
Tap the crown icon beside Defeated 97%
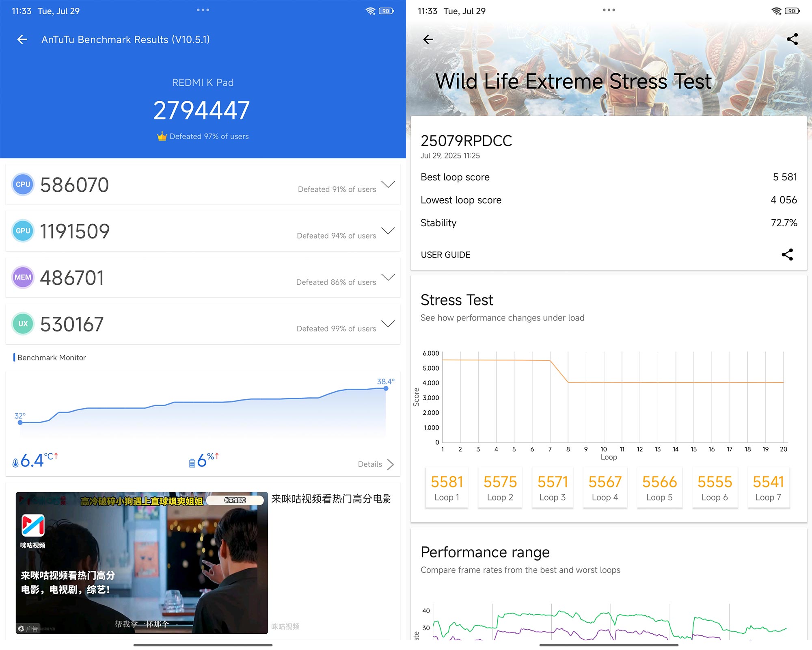click(x=162, y=136)
